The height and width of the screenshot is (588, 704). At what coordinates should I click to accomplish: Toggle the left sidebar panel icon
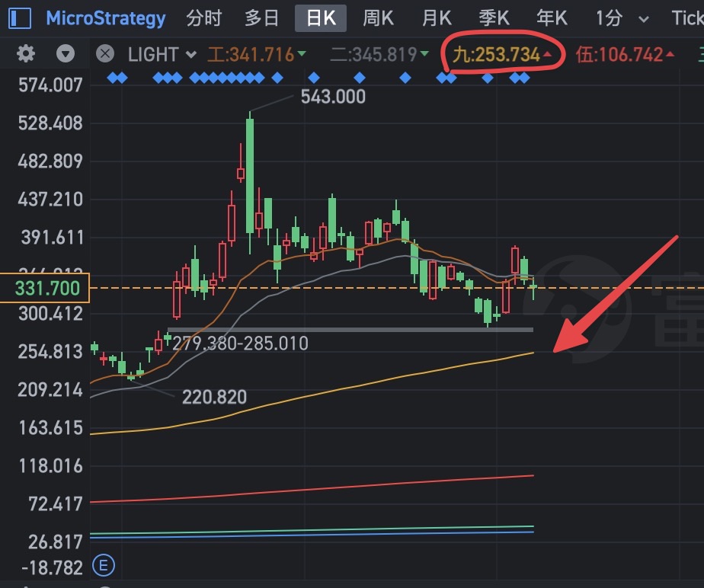pos(20,19)
